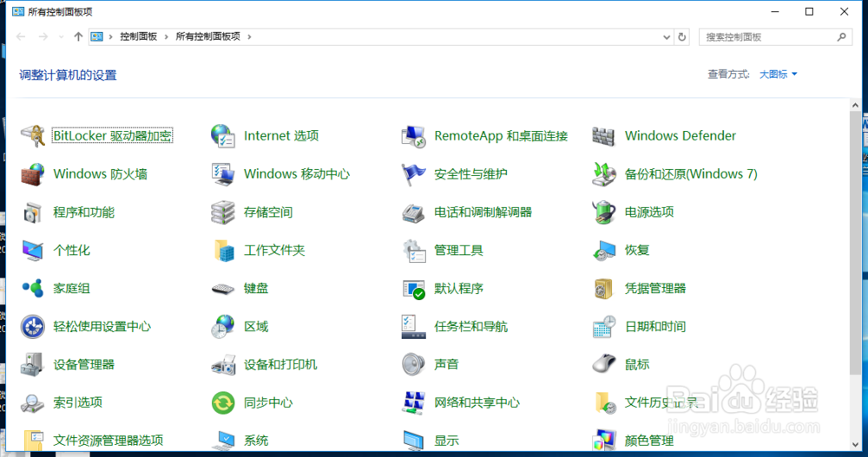Click the 系统 link text

pyautogui.click(x=256, y=441)
